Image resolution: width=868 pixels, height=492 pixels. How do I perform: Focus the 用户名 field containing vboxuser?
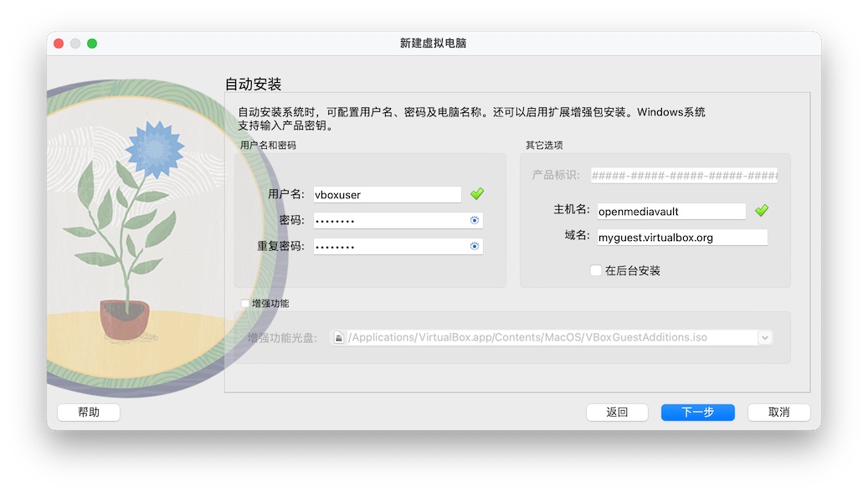pyautogui.click(x=387, y=194)
